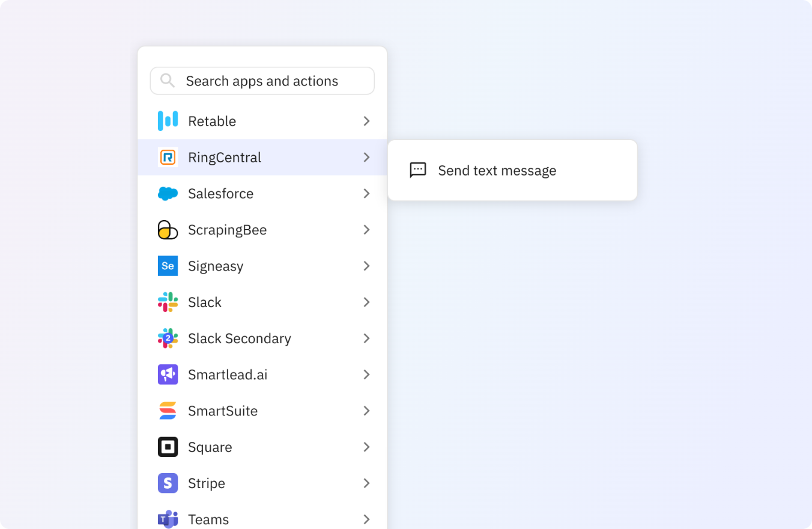The image size is (812, 529).
Task: Click the Square app icon
Action: pyautogui.click(x=168, y=447)
